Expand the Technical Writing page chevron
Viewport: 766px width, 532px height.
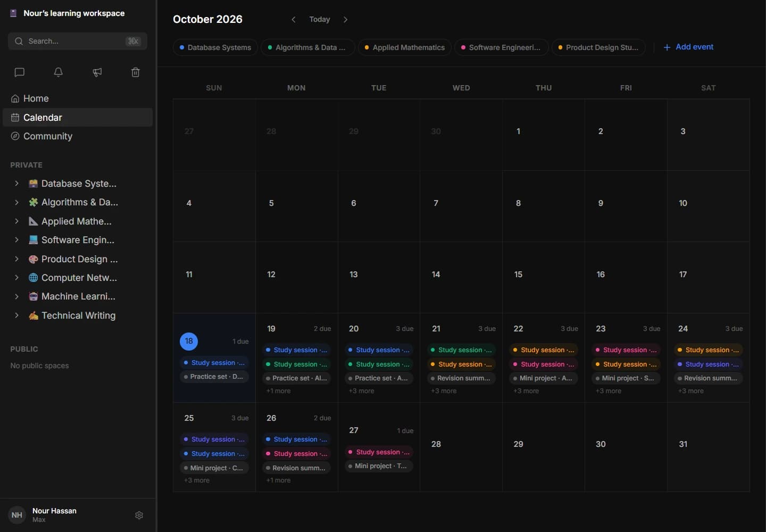click(16, 315)
